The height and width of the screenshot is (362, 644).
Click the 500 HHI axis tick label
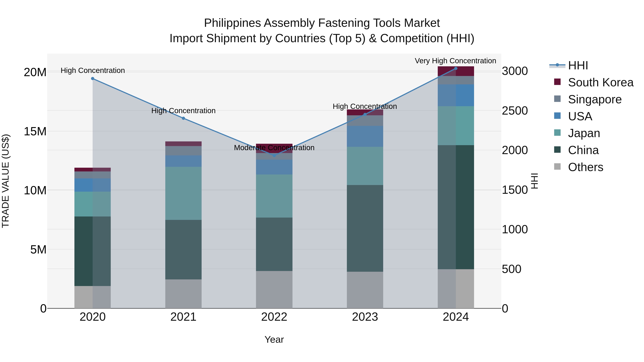(x=511, y=269)
